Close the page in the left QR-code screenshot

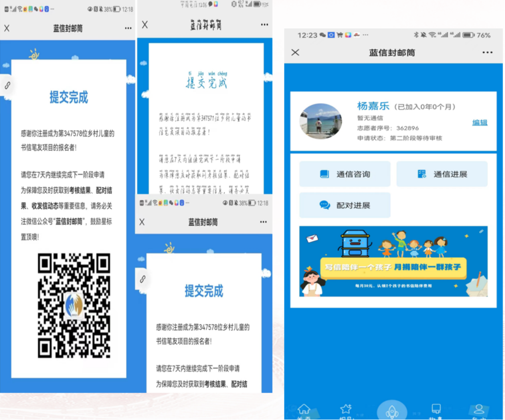(x=7, y=28)
